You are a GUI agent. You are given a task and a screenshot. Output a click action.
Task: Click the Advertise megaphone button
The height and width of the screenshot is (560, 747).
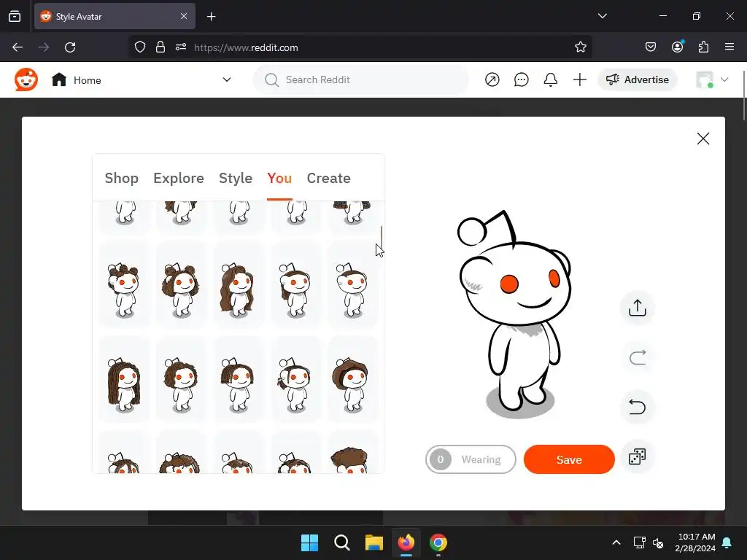(637, 79)
